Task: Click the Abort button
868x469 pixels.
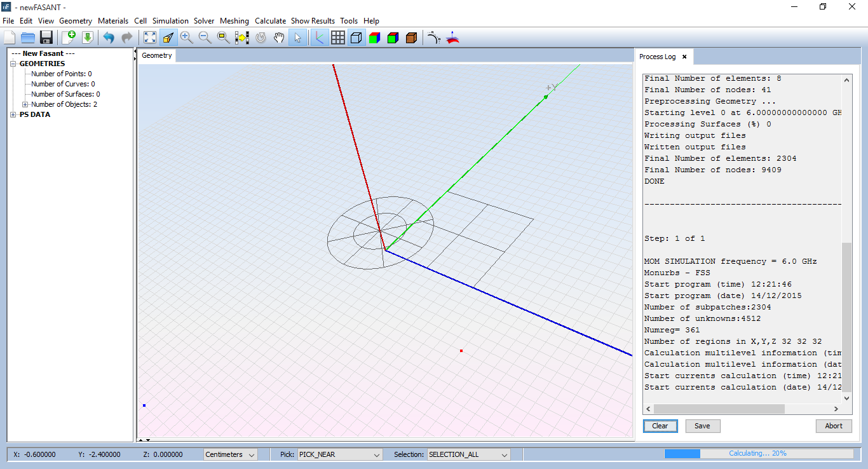Action: coord(834,426)
